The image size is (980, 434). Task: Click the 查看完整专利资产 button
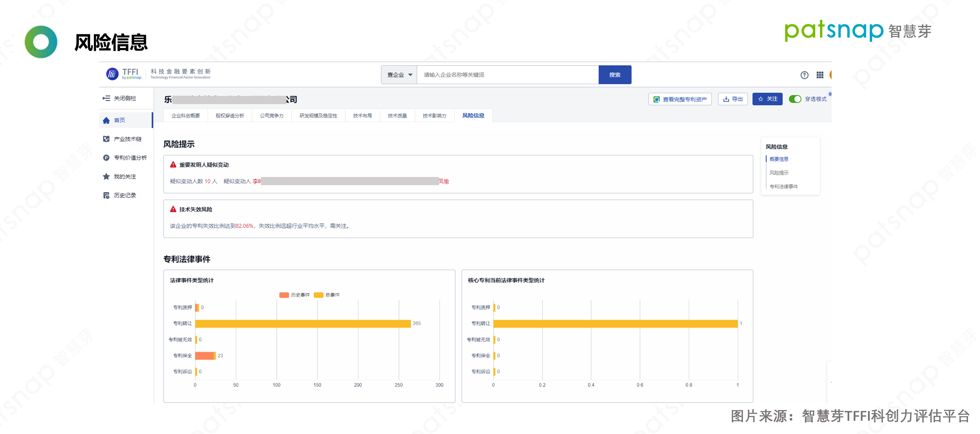pyautogui.click(x=680, y=99)
